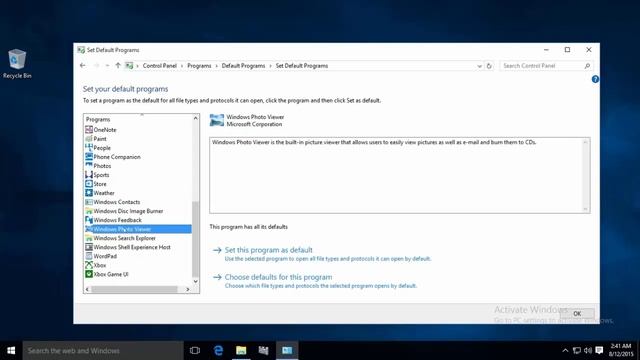Screen dimensions: 640x360
Task: Open Microsoft Edge from the taskbar
Action: 218,350
